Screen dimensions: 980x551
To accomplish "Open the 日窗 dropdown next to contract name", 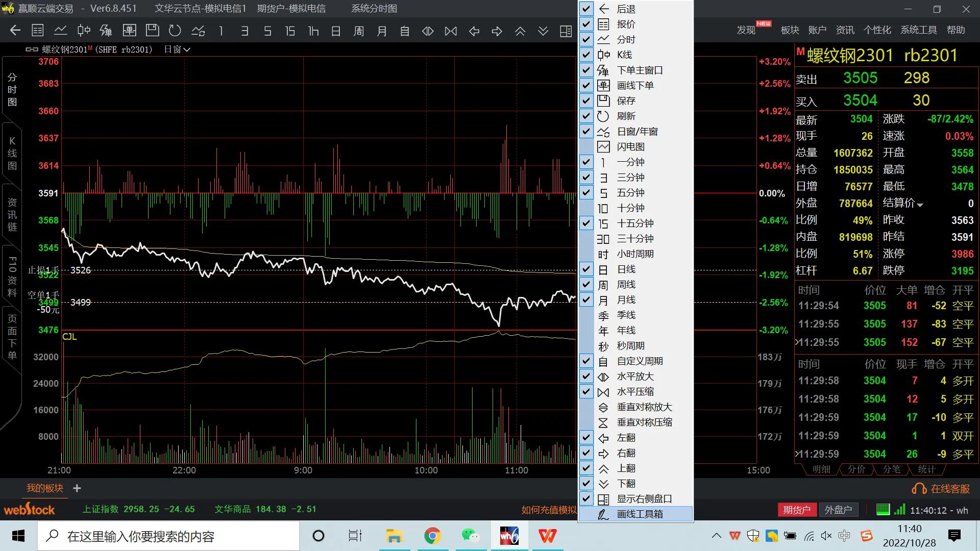I will [176, 49].
